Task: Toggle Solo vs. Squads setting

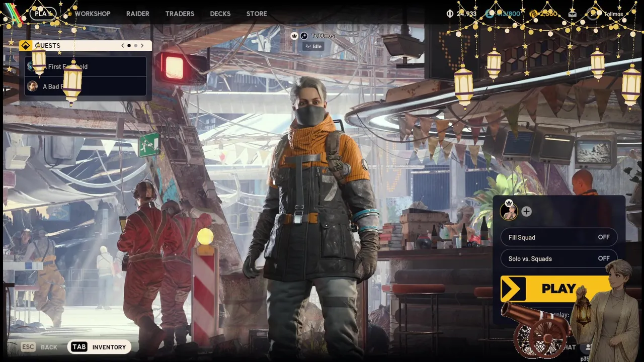Action: [559, 258]
